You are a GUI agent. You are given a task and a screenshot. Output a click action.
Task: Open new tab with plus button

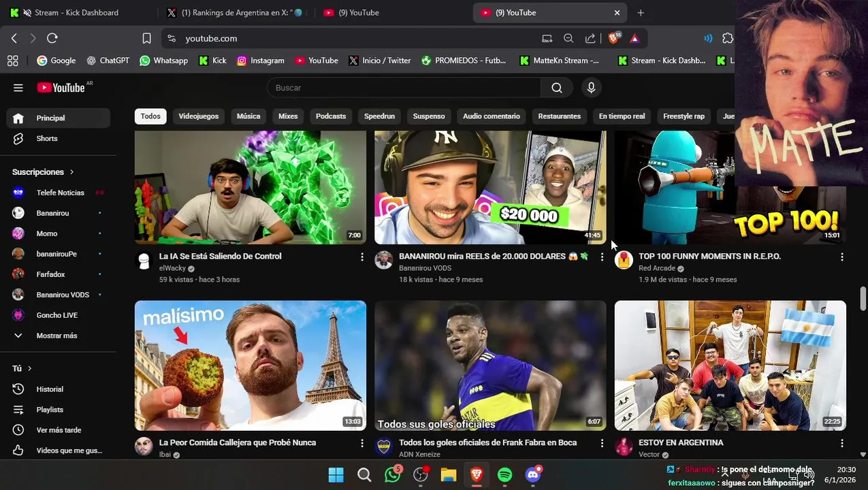click(x=641, y=12)
